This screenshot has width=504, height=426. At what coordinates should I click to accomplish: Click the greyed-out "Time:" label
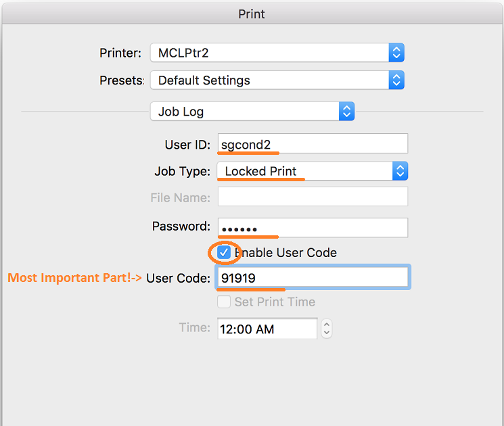point(195,328)
